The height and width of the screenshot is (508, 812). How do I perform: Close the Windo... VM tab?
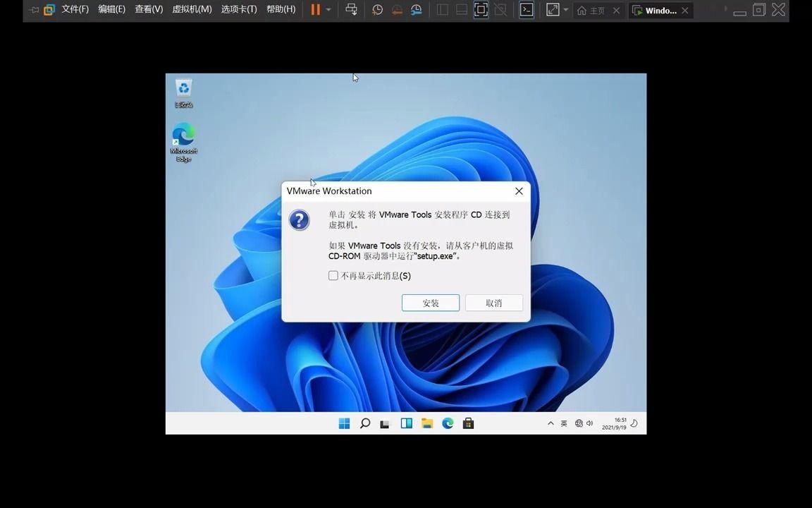point(685,11)
